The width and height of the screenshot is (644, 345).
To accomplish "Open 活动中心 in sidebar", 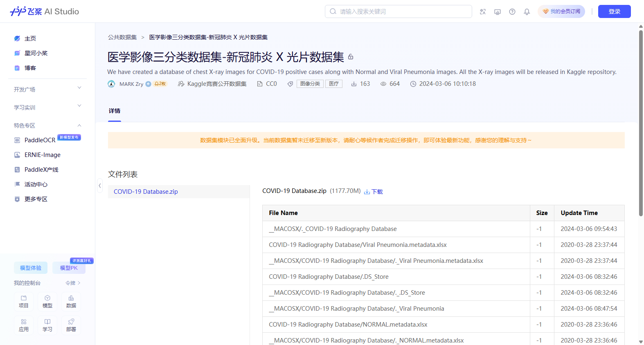I will (31, 184).
